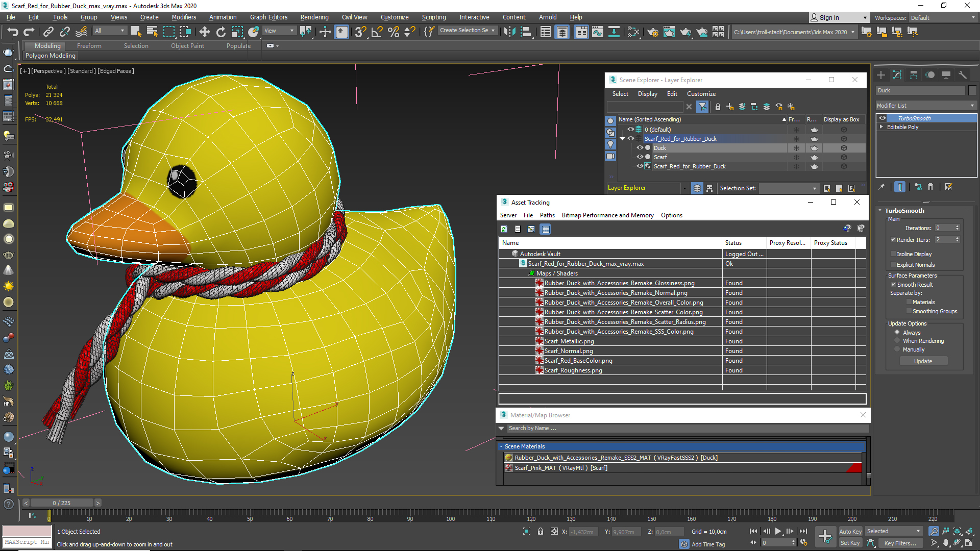Click Refresh icon in Asset Tracking
This screenshot has height=551, width=980.
pos(504,229)
